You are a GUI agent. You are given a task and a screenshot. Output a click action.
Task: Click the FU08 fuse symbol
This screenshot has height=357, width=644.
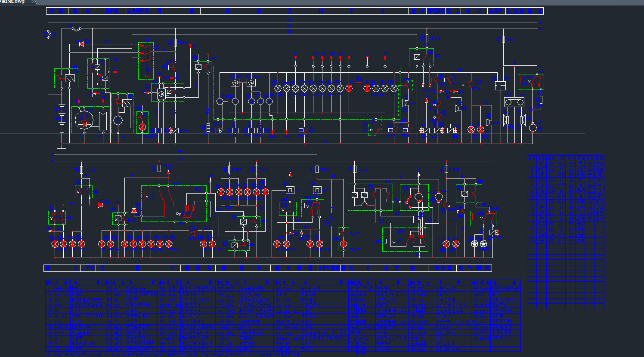coord(427,38)
